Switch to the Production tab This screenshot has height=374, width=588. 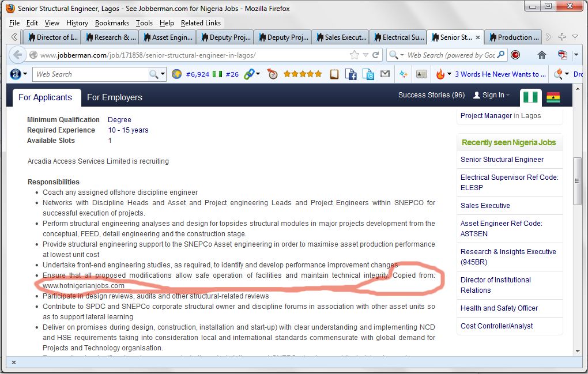point(514,37)
